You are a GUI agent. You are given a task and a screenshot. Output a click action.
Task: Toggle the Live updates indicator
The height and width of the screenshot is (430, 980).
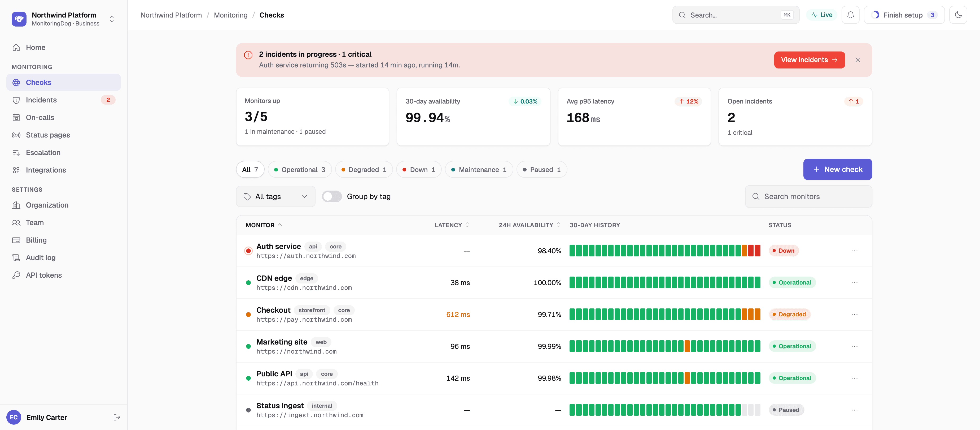pos(822,15)
